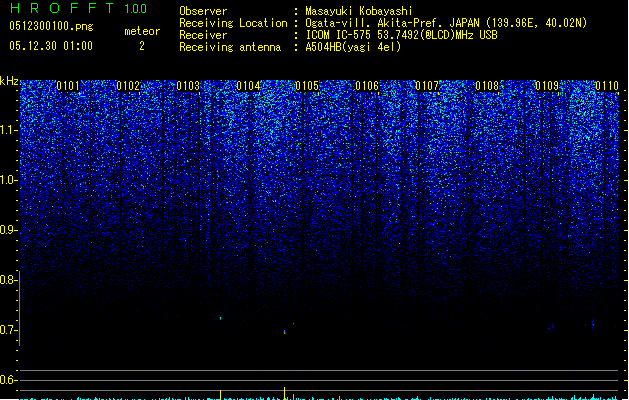
Task: Click the Receiving antenna A504HB text
Action: point(353,47)
